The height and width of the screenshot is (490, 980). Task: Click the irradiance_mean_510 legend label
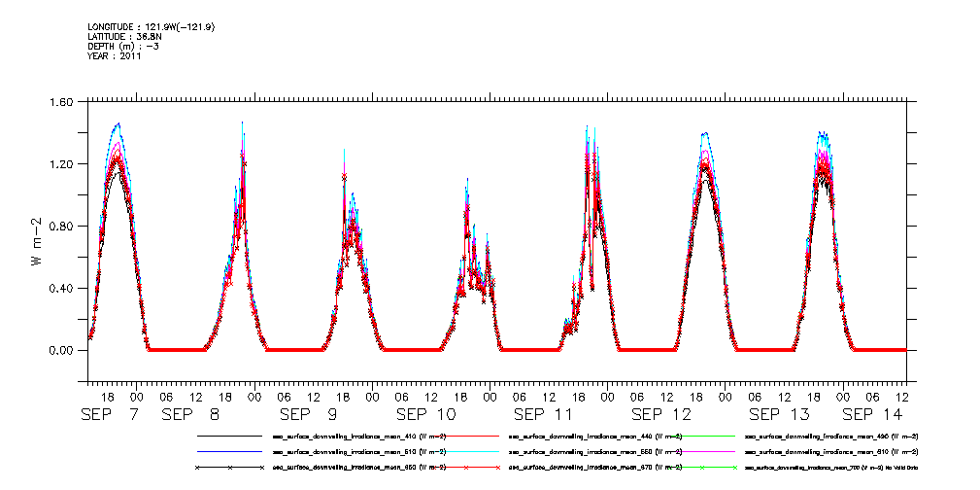coord(359,451)
